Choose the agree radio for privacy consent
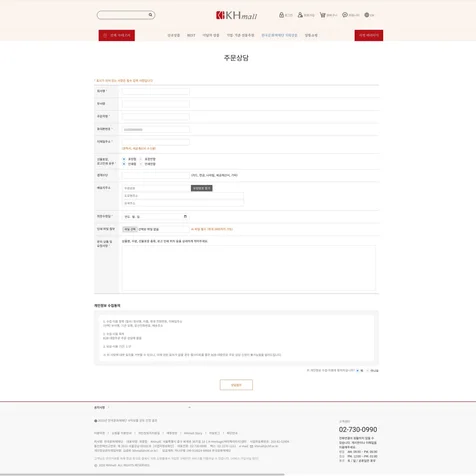 pyautogui.click(x=358, y=370)
